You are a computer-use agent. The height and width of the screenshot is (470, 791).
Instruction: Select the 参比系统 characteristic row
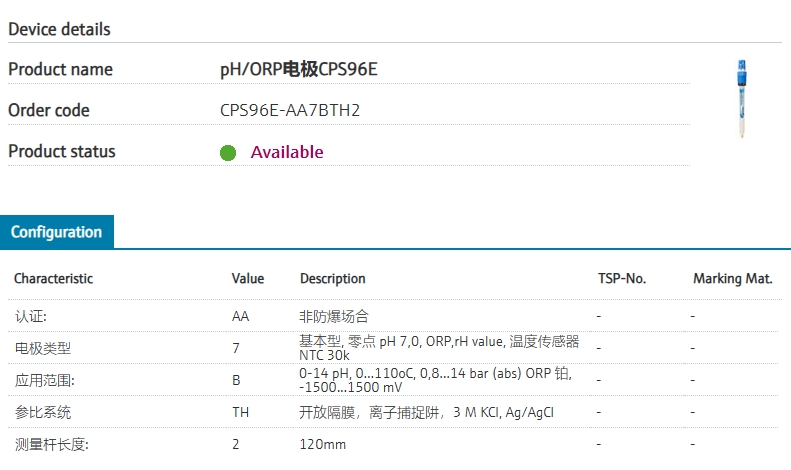[395, 412]
